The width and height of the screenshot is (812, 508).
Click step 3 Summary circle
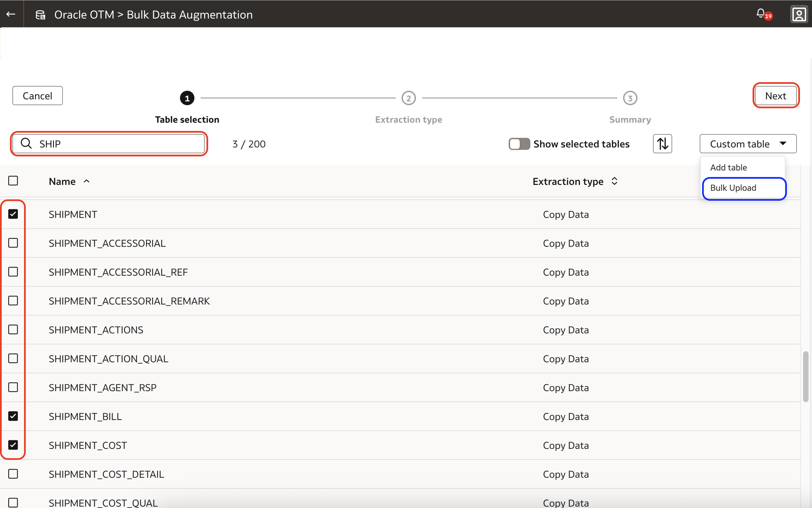[x=630, y=98]
